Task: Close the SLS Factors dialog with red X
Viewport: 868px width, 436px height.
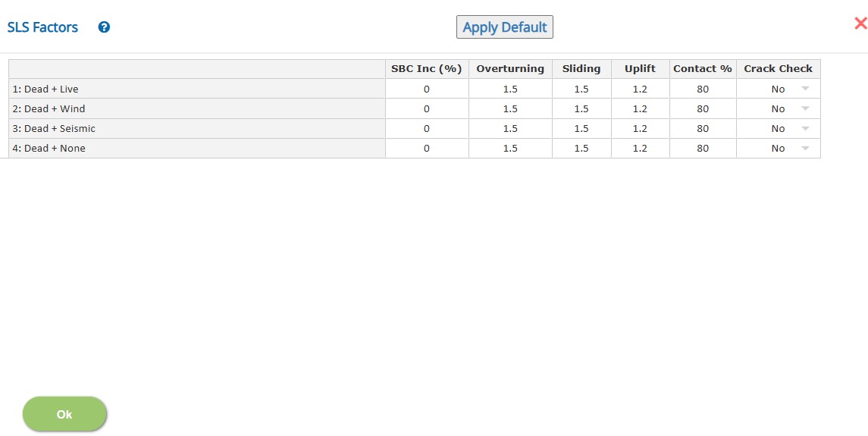Action: pos(860,24)
